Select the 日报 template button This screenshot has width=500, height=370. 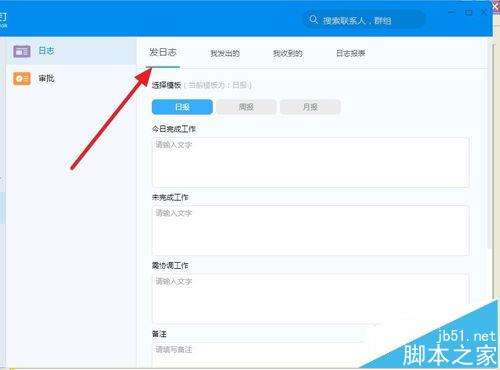[182, 107]
